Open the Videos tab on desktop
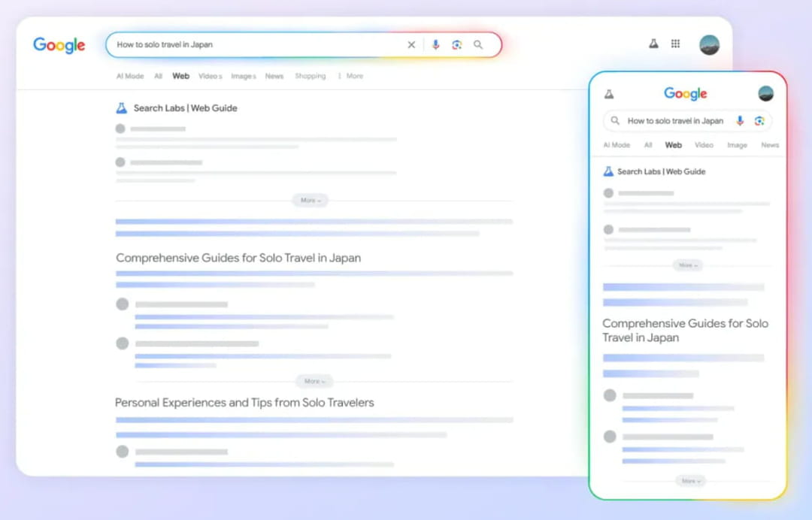Image resolution: width=812 pixels, height=520 pixels. pos(211,76)
